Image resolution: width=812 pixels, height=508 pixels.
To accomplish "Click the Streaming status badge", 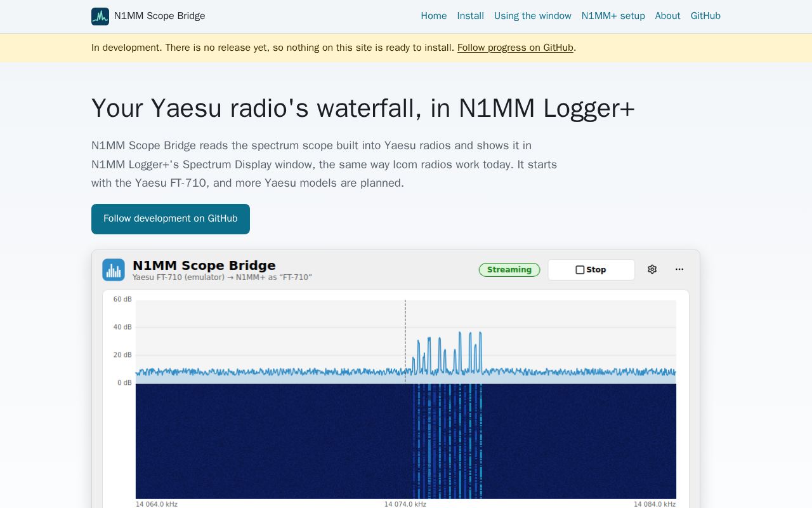I will (509, 270).
